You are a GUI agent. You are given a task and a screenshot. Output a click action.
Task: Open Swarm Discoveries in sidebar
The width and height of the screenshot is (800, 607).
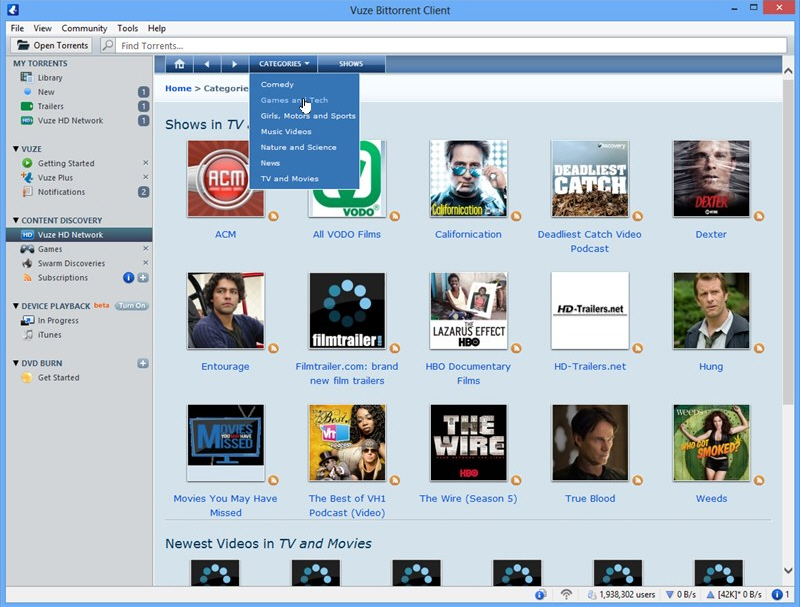[x=71, y=263]
